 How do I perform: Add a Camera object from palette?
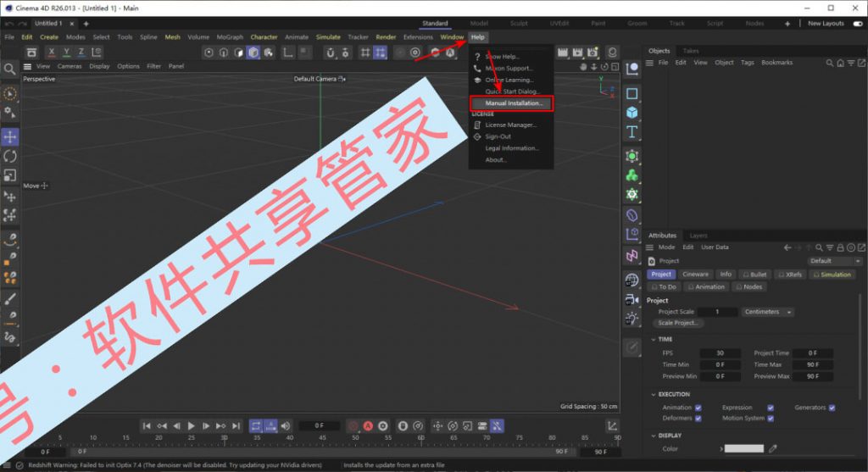[x=632, y=299]
